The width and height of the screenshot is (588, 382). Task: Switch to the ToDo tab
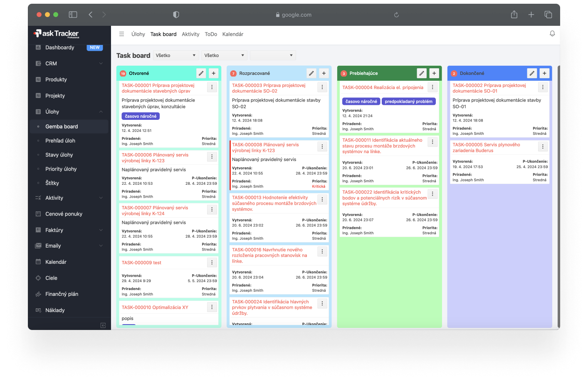[x=210, y=34]
